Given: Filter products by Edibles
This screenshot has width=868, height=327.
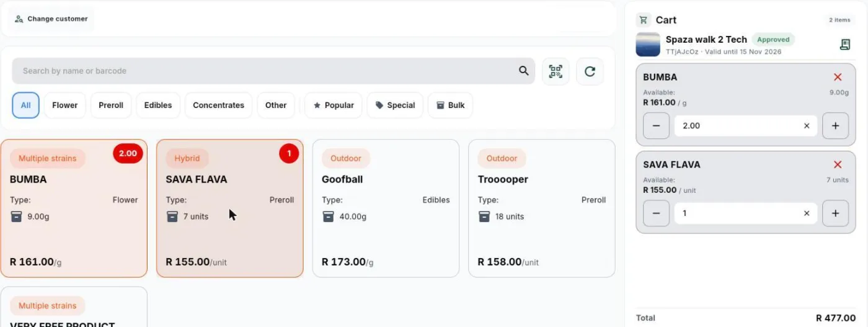Looking at the screenshot, I should point(158,105).
